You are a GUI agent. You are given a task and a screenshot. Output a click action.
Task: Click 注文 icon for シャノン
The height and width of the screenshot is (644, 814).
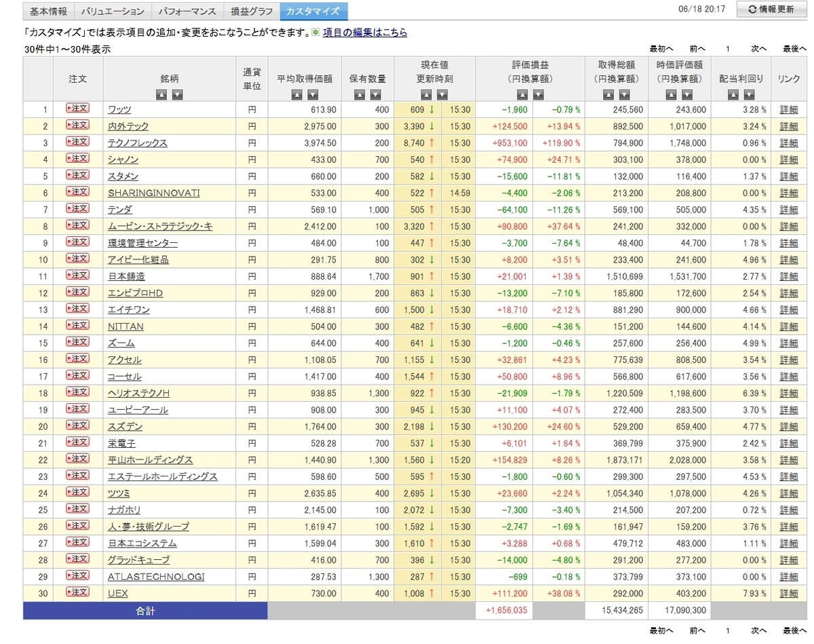[x=77, y=159]
